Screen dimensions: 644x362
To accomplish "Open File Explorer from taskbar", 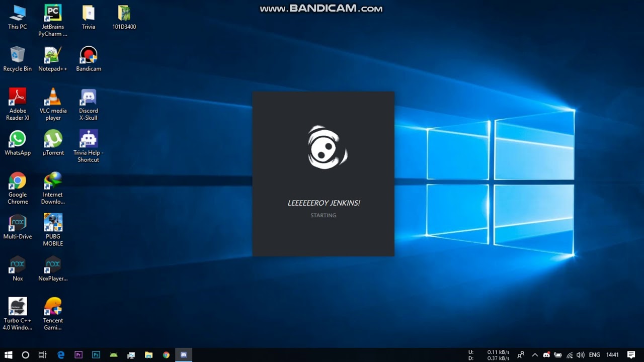I will coord(148,355).
